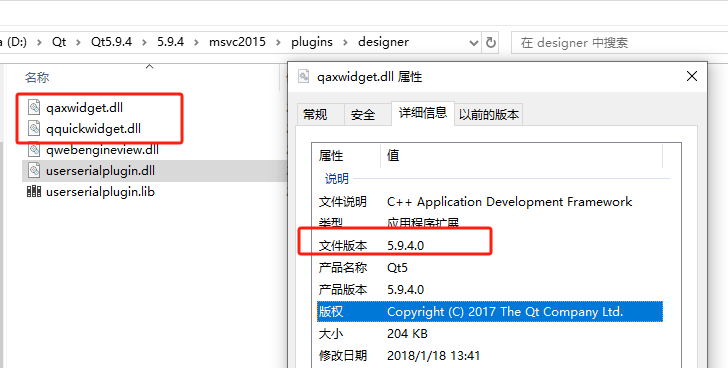This screenshot has width=728, height=368.
Task: Expand the chevron before the Qt breadcrumb
Action: point(39,43)
